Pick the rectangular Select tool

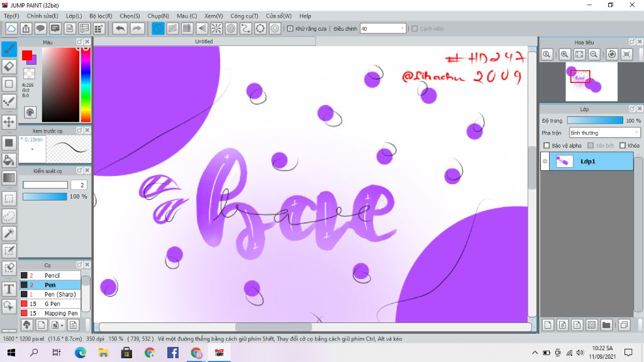pyautogui.click(x=9, y=199)
